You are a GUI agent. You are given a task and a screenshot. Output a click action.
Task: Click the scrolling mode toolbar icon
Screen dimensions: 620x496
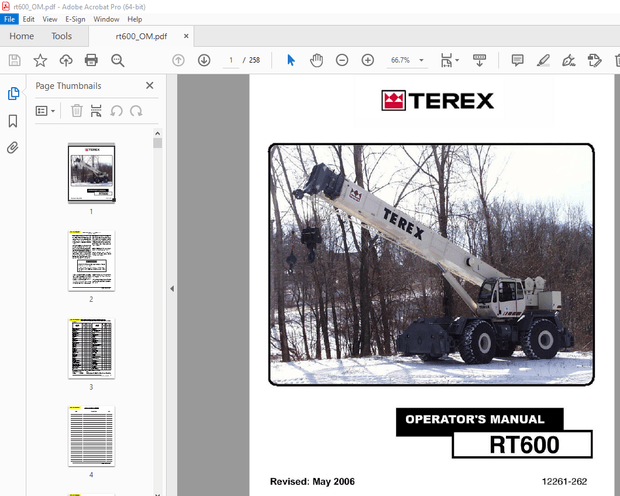pyautogui.click(x=479, y=60)
